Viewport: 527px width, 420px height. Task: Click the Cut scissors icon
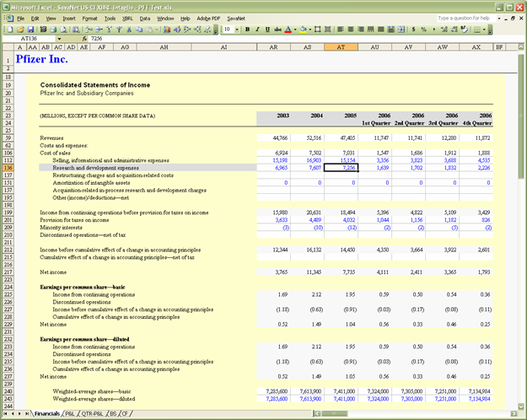(x=129, y=30)
